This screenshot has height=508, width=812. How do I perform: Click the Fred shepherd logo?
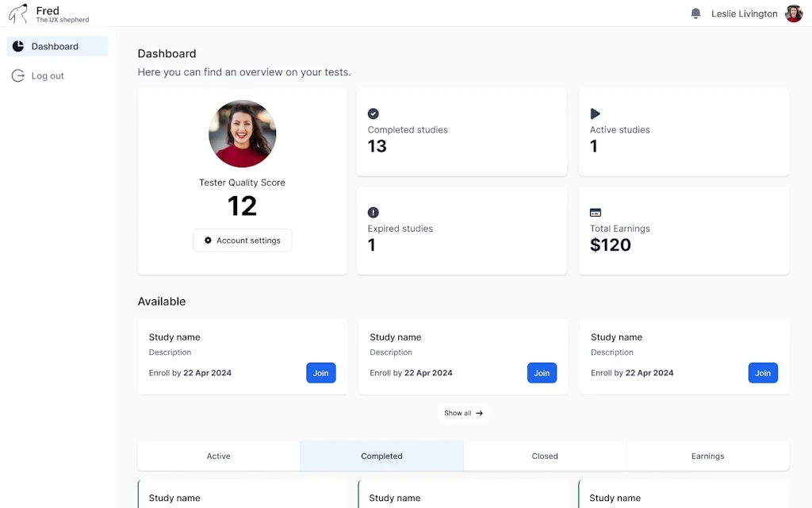coord(18,13)
